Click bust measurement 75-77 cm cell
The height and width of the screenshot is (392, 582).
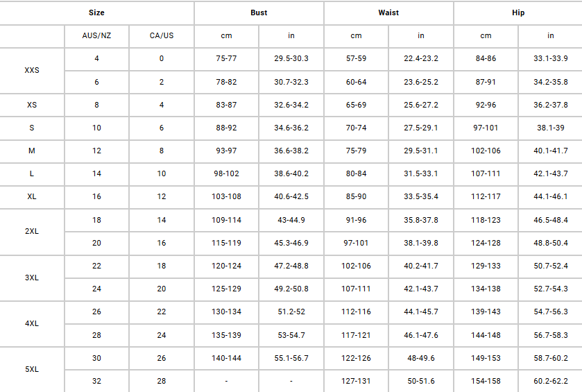[226, 58]
